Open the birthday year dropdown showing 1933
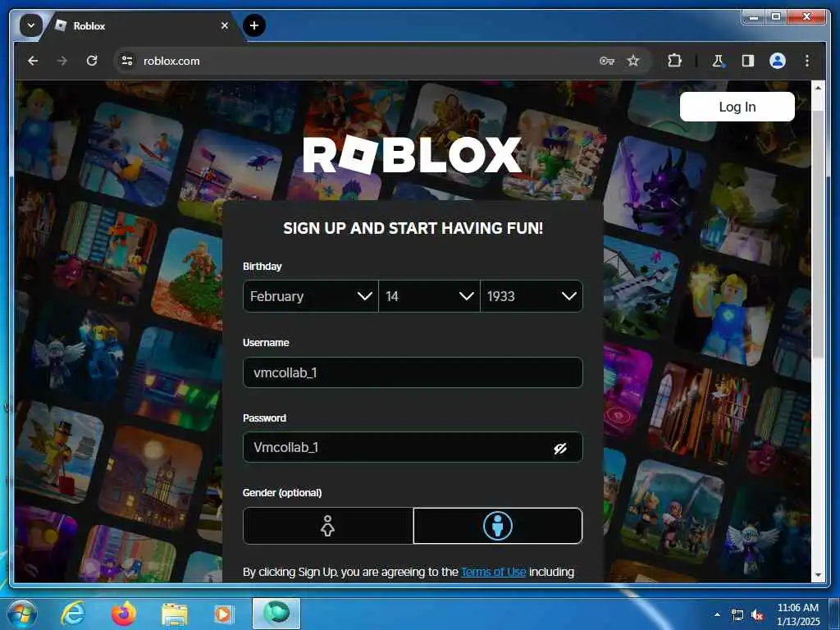 [x=532, y=296]
